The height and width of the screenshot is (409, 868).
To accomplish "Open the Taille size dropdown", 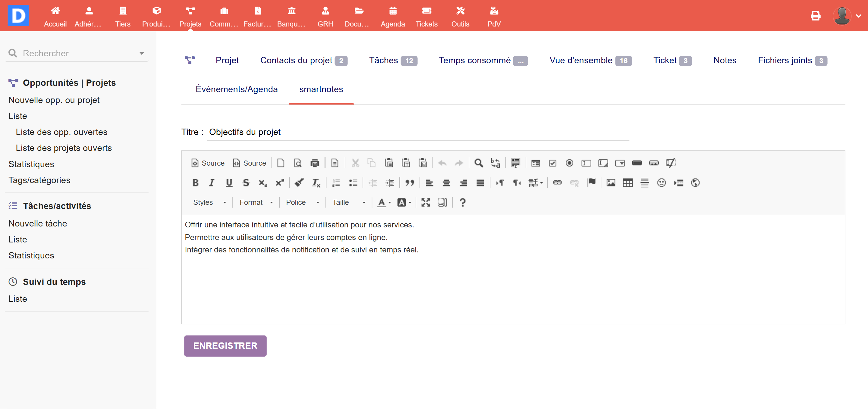I will tap(349, 202).
